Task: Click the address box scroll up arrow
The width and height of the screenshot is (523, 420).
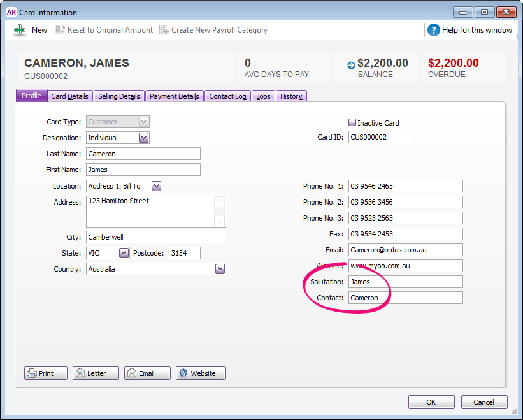Action: 220,201
